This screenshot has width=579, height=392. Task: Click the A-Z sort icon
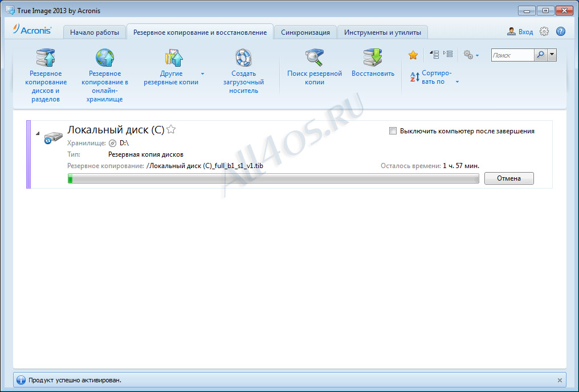pyautogui.click(x=415, y=77)
